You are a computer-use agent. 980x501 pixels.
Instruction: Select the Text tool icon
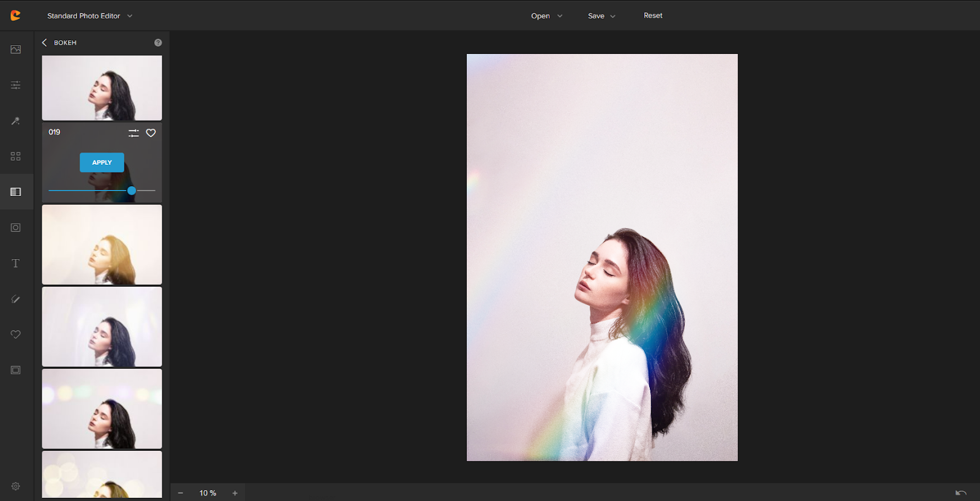pyautogui.click(x=16, y=263)
